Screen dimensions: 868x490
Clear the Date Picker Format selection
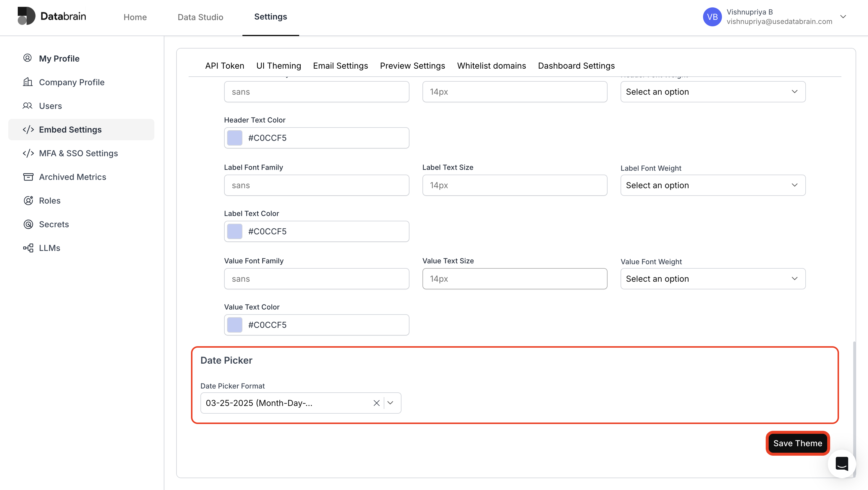pyautogui.click(x=376, y=403)
